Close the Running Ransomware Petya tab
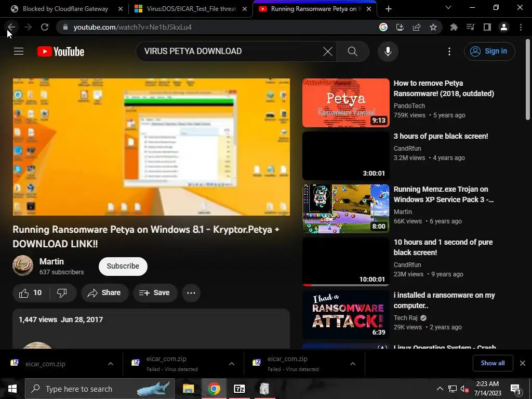 click(x=369, y=9)
